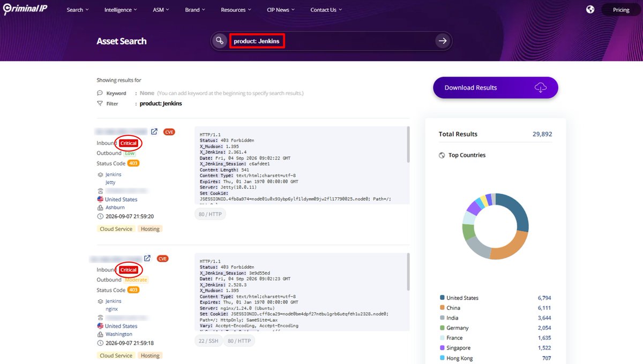Click the Ashburn city link
Image resolution: width=643 pixels, height=364 pixels.
pyautogui.click(x=115, y=208)
